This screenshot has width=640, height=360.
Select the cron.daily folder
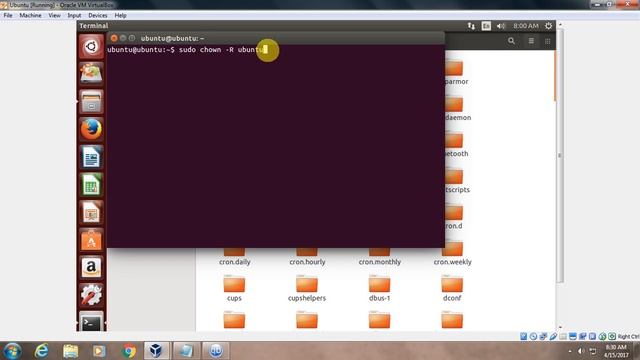pos(234,257)
